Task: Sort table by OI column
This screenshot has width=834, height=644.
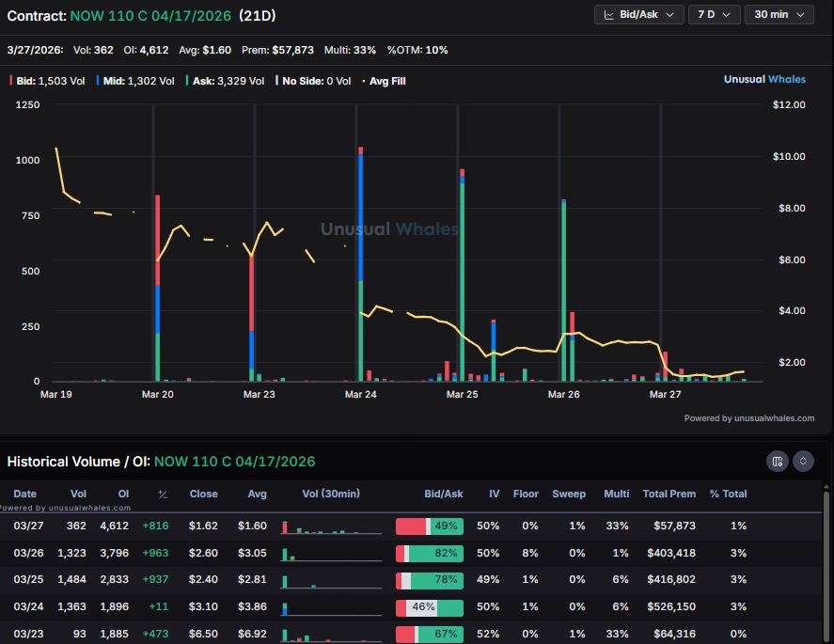Action: [123, 494]
